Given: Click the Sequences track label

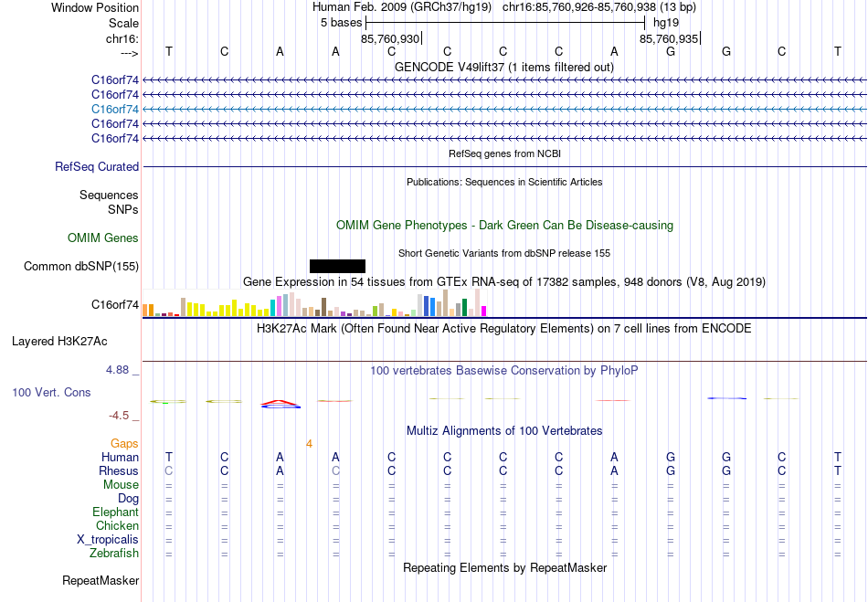Looking at the screenshot, I should (x=109, y=195).
